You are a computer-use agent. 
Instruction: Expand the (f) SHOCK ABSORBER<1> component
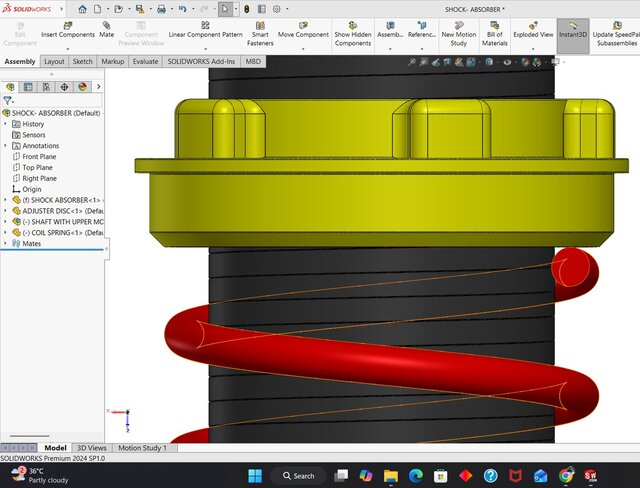5,200
